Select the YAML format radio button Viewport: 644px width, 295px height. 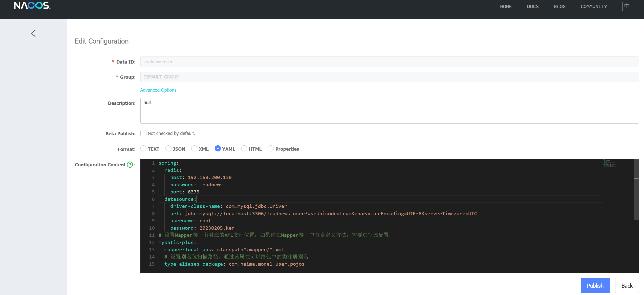(218, 149)
